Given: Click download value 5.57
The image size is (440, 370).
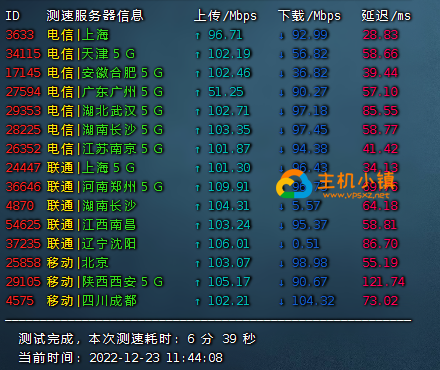Looking at the screenshot, I should pyautogui.click(x=306, y=206).
